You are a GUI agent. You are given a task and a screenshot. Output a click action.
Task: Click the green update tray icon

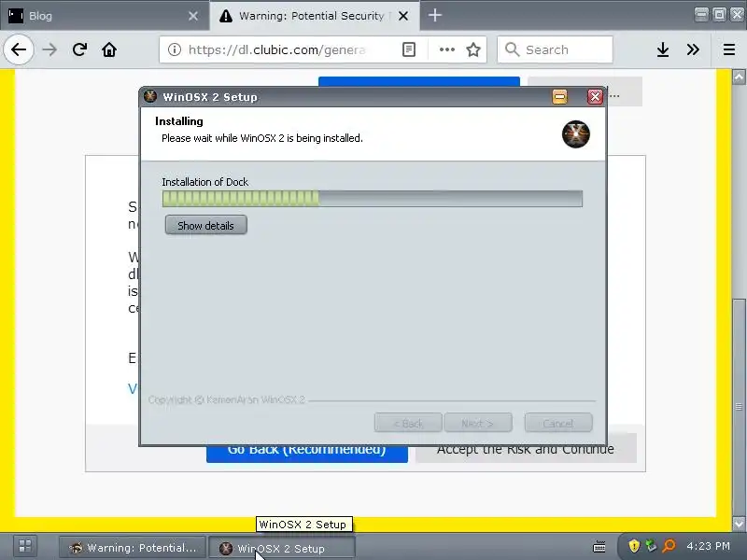(651, 546)
